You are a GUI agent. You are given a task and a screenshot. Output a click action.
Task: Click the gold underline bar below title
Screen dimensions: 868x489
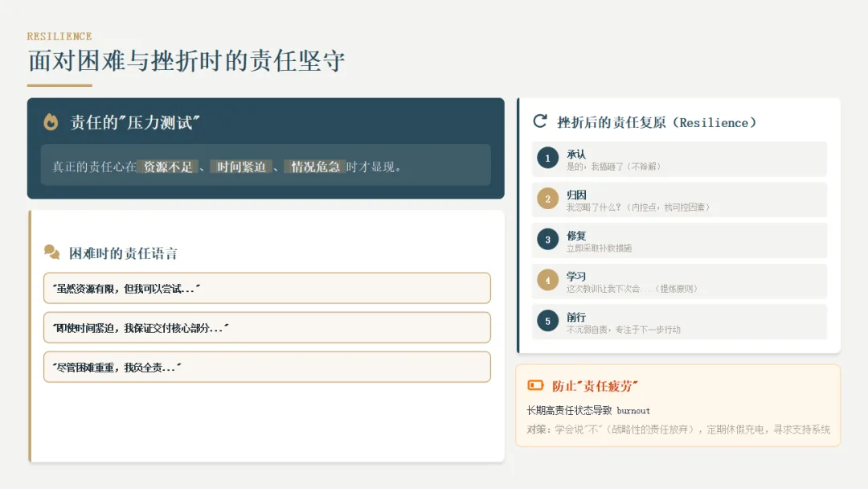(x=59, y=85)
